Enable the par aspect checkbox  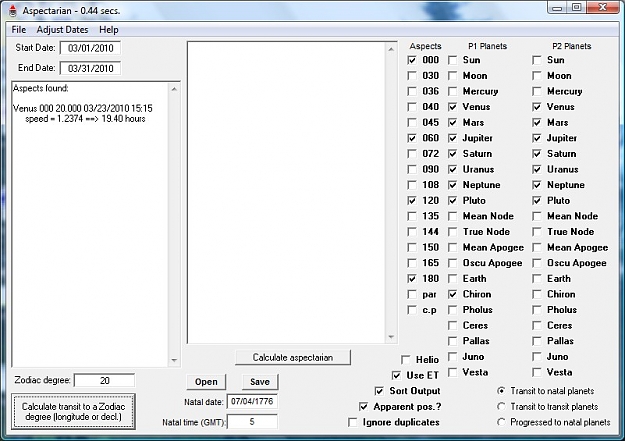click(x=412, y=294)
